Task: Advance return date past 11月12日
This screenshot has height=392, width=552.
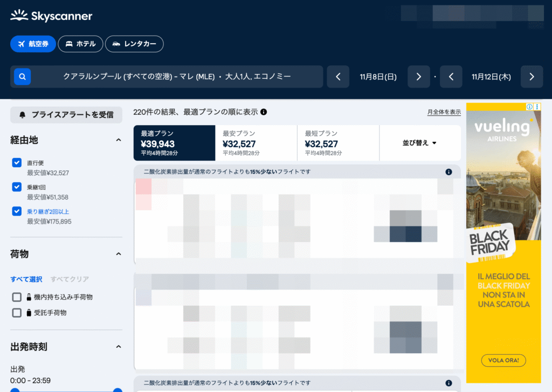Action: click(x=532, y=77)
